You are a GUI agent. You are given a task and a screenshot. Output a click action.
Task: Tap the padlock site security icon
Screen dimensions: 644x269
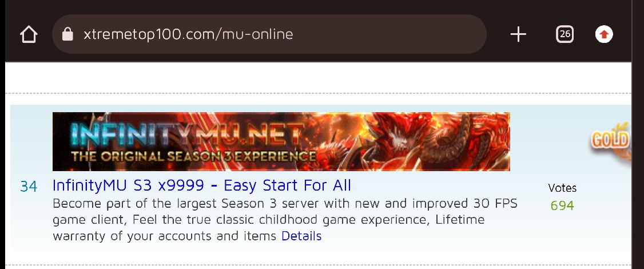67,34
